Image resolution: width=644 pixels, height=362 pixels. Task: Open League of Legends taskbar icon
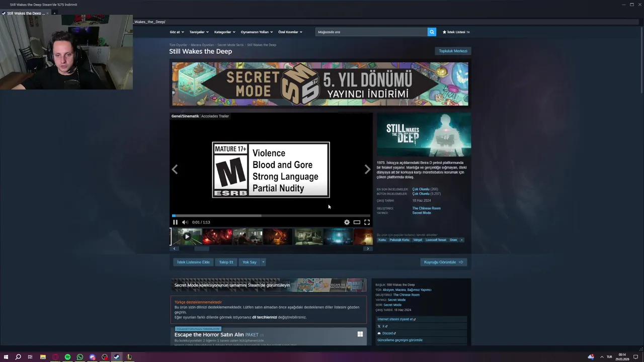coord(129,357)
